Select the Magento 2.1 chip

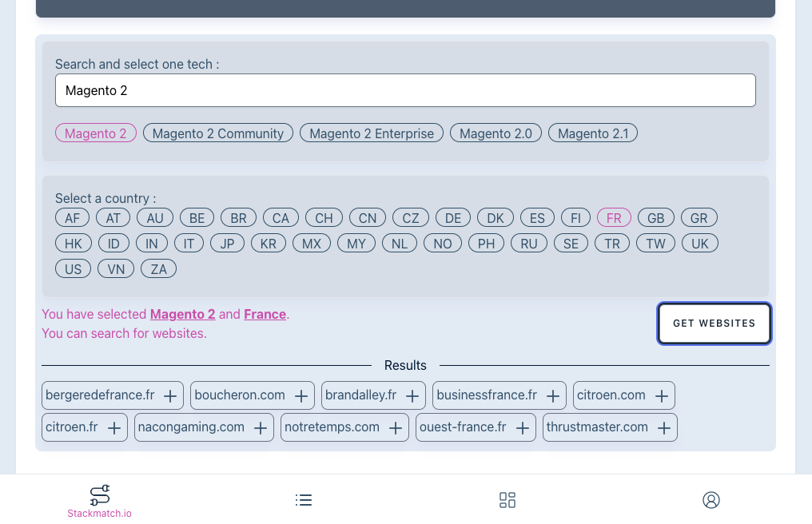click(593, 133)
